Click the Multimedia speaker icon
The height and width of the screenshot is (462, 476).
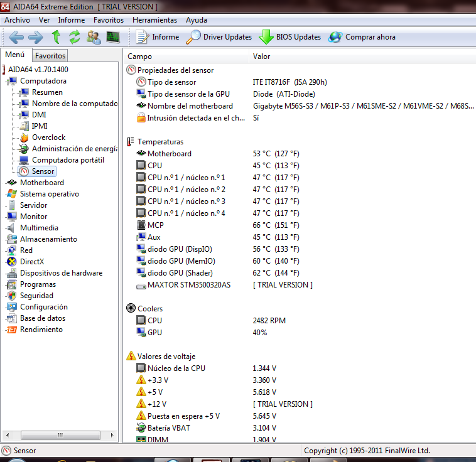(x=11, y=228)
